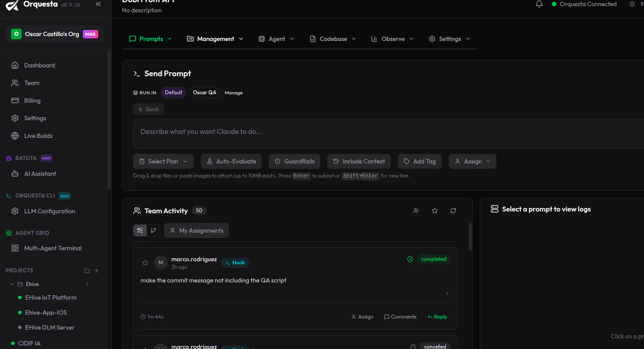Click Reply on the completed prompt

[437, 317]
